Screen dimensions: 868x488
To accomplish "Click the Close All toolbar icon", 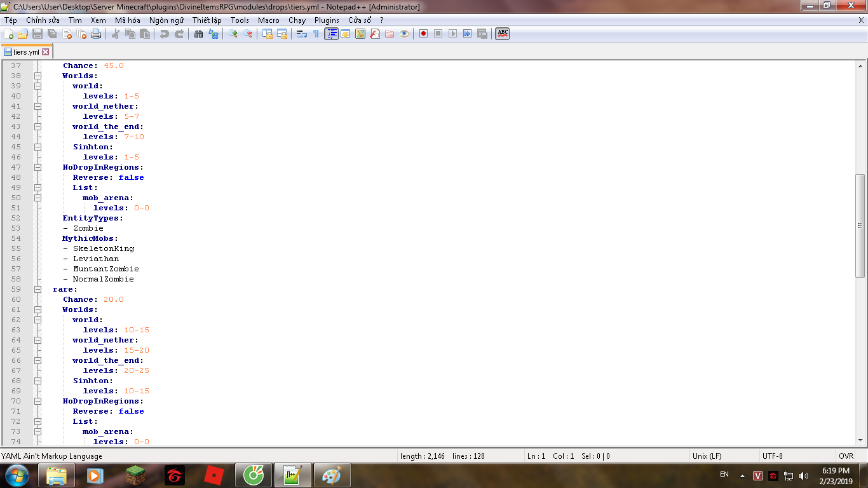I will pos(81,34).
